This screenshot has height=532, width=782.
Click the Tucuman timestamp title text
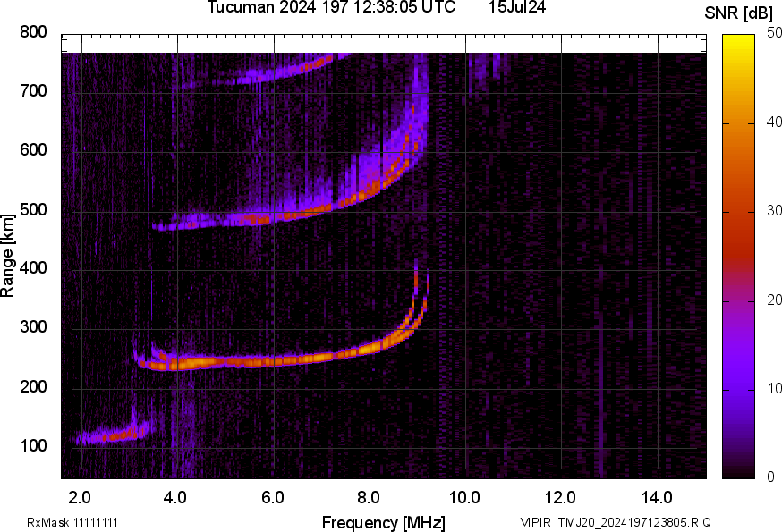(x=333, y=7)
